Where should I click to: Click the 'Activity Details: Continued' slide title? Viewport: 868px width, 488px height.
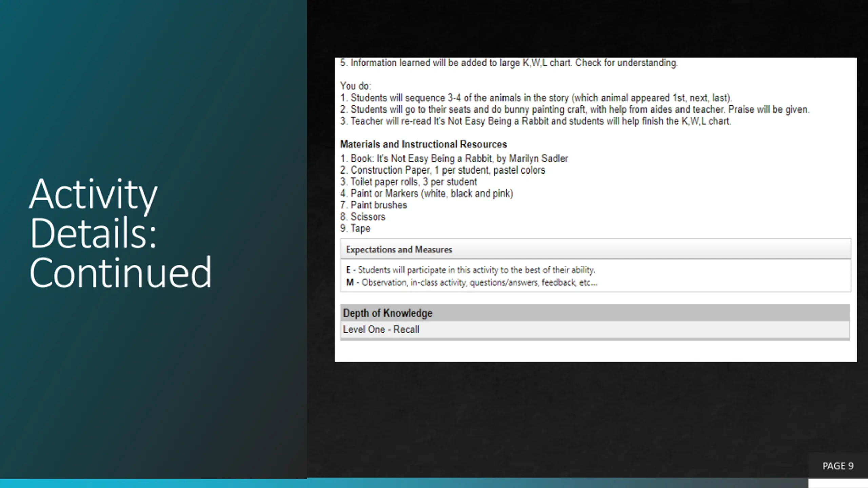click(x=120, y=233)
